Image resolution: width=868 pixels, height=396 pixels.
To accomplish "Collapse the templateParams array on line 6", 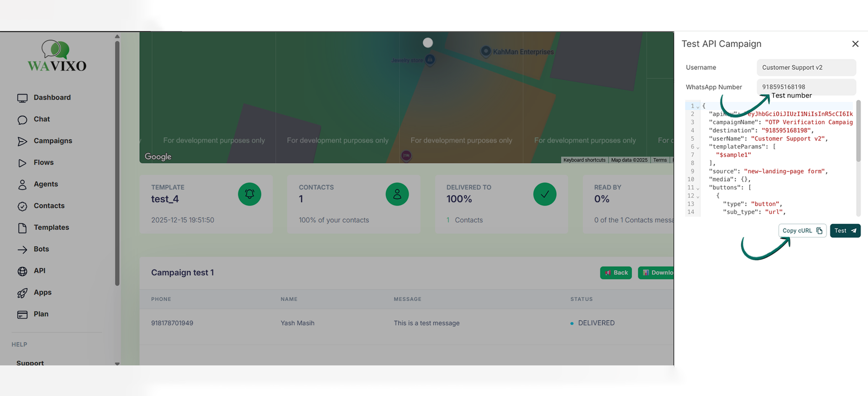I will [x=698, y=147].
